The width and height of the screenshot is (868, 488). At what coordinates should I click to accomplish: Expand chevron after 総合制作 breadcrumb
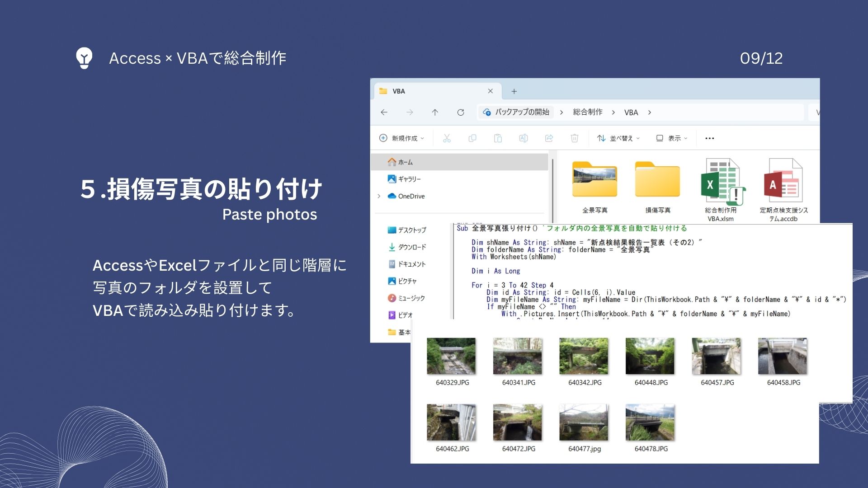(613, 113)
